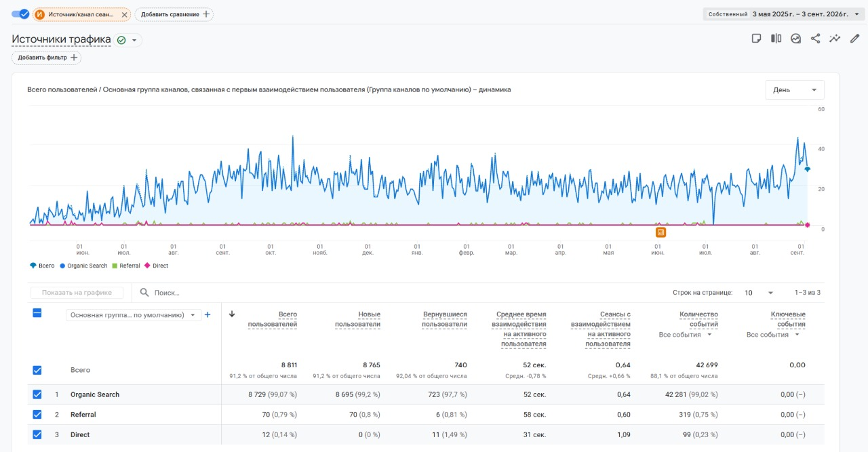
Task: Click the Organic Search row label
Action: coord(95,394)
